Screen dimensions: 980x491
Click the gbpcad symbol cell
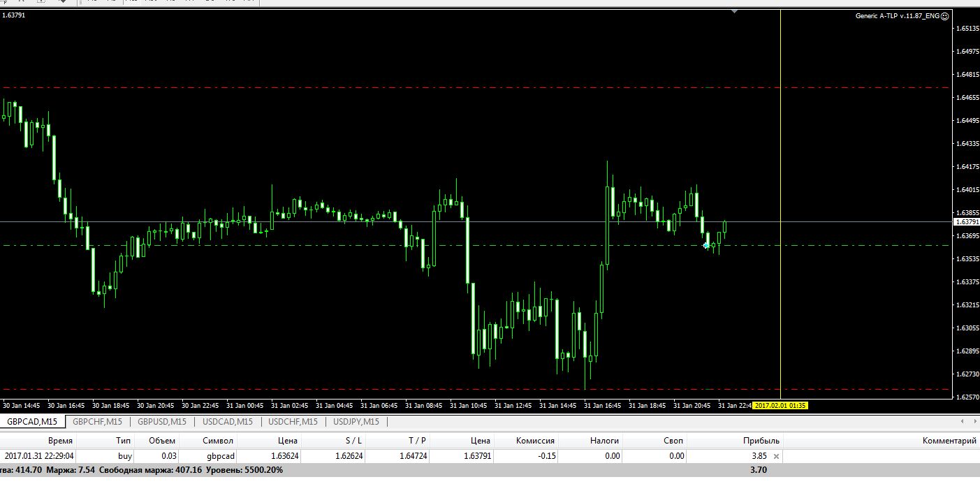(x=221, y=456)
